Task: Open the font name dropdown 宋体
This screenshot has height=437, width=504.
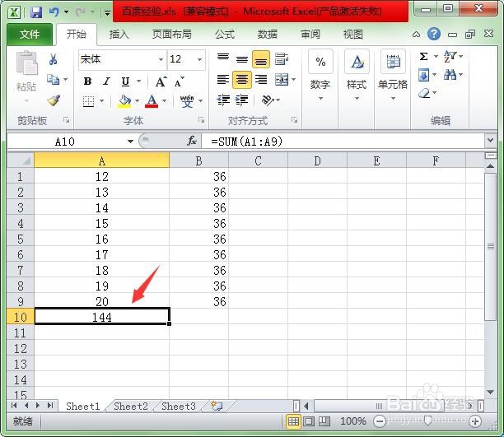Action: click(161, 59)
